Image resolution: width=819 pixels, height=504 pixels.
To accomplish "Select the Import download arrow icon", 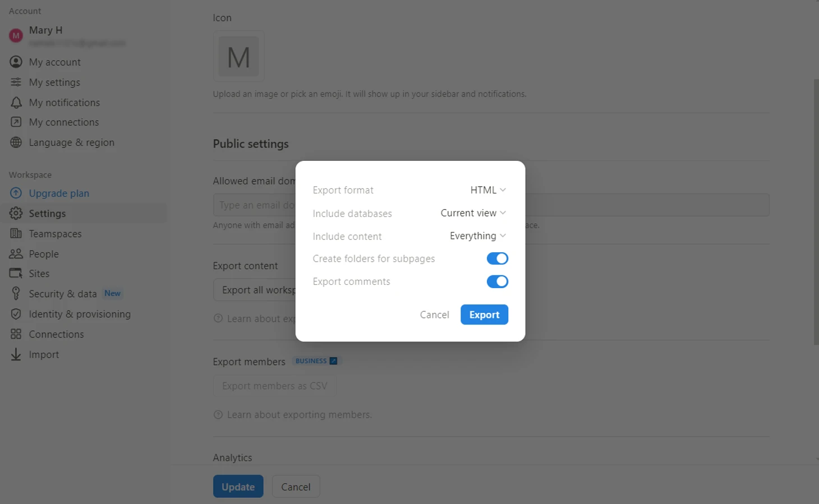I will point(16,354).
